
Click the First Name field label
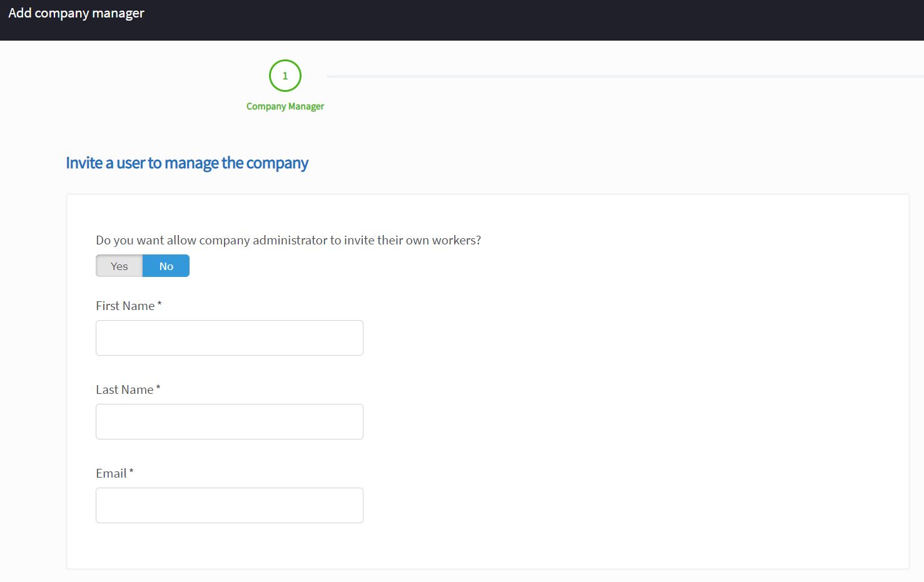click(x=125, y=306)
